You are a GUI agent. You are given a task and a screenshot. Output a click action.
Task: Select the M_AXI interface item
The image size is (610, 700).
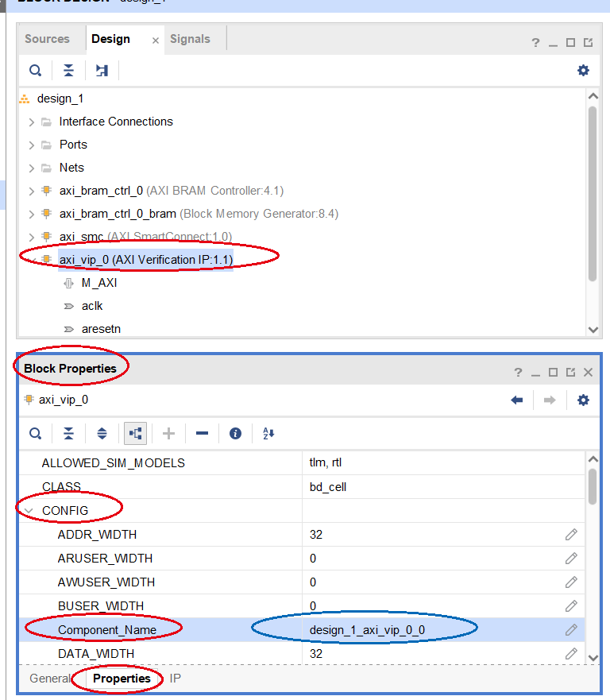point(99,283)
